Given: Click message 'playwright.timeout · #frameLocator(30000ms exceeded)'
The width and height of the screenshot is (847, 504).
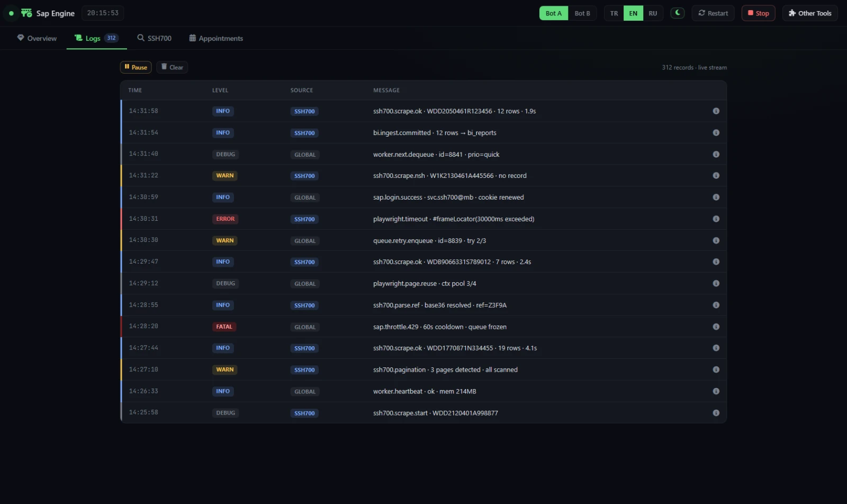Looking at the screenshot, I should coord(454,219).
